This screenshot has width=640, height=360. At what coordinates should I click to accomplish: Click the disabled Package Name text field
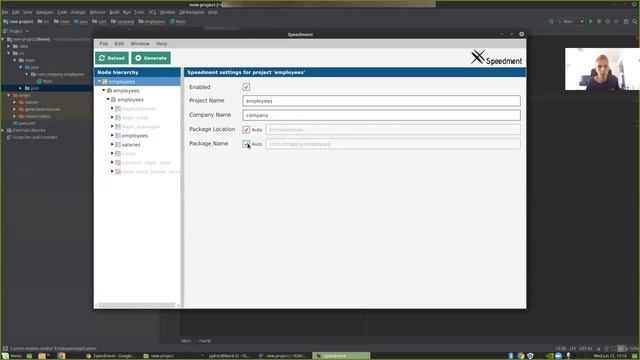point(393,144)
